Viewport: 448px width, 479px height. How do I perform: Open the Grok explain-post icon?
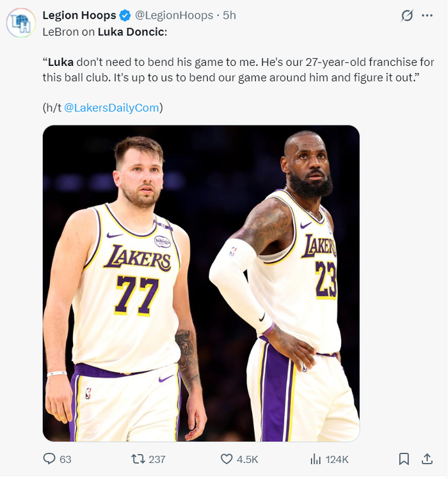(x=406, y=16)
